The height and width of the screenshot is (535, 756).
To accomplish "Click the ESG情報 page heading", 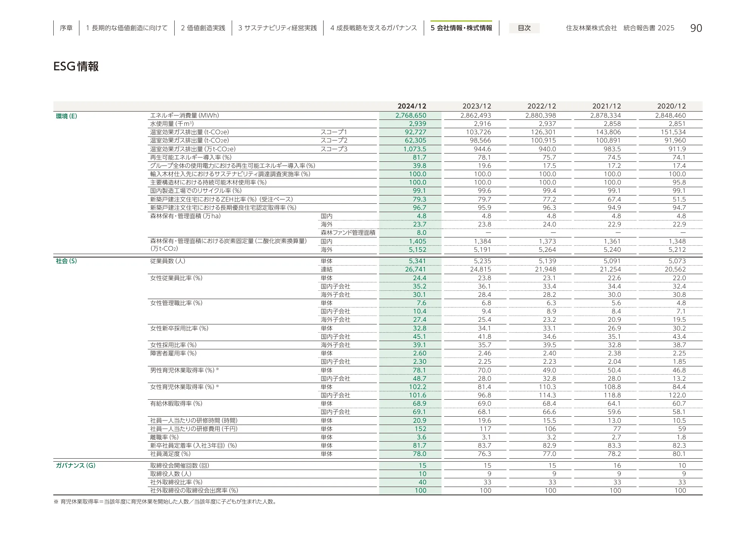I will [76, 67].
